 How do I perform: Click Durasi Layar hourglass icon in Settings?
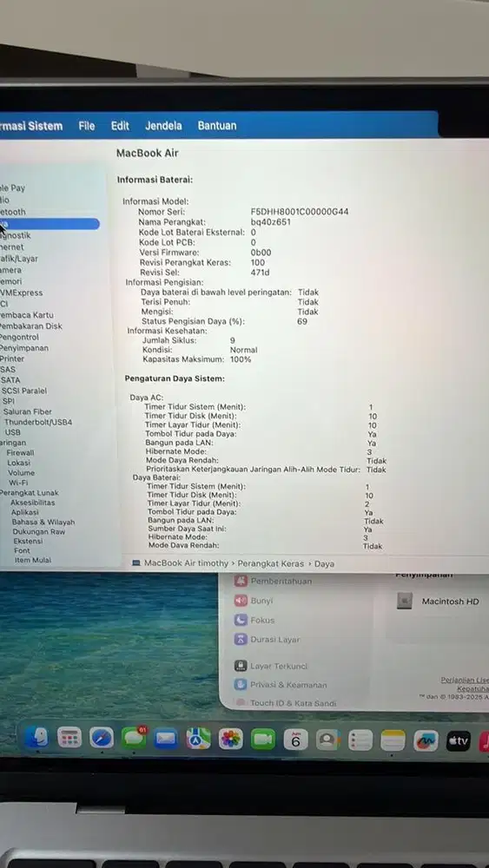[x=241, y=640]
